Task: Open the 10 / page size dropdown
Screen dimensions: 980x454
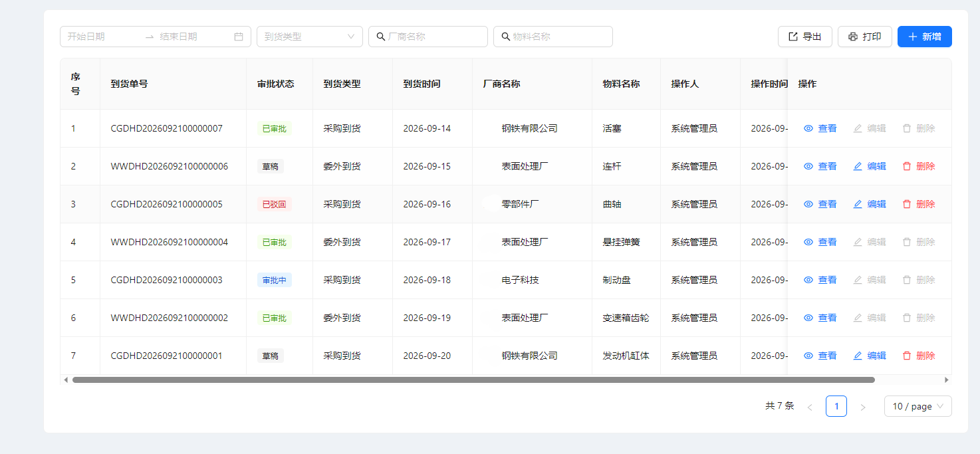Action: (x=918, y=406)
